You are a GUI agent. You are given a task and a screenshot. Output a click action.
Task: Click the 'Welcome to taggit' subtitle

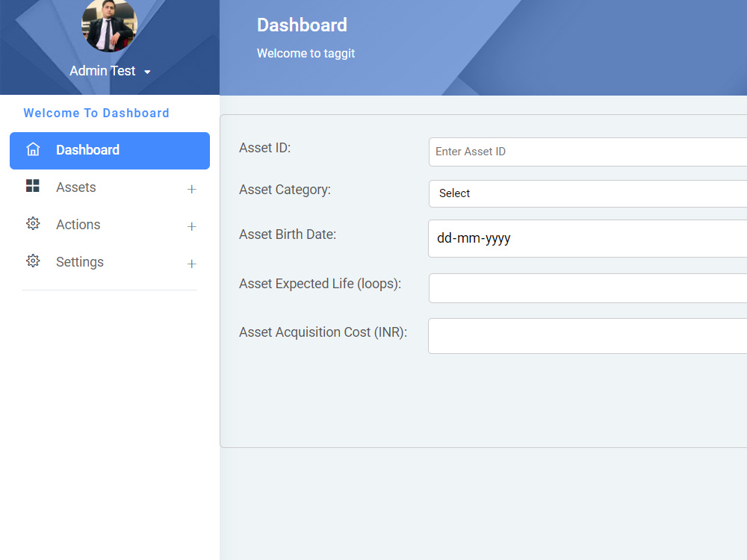(306, 53)
